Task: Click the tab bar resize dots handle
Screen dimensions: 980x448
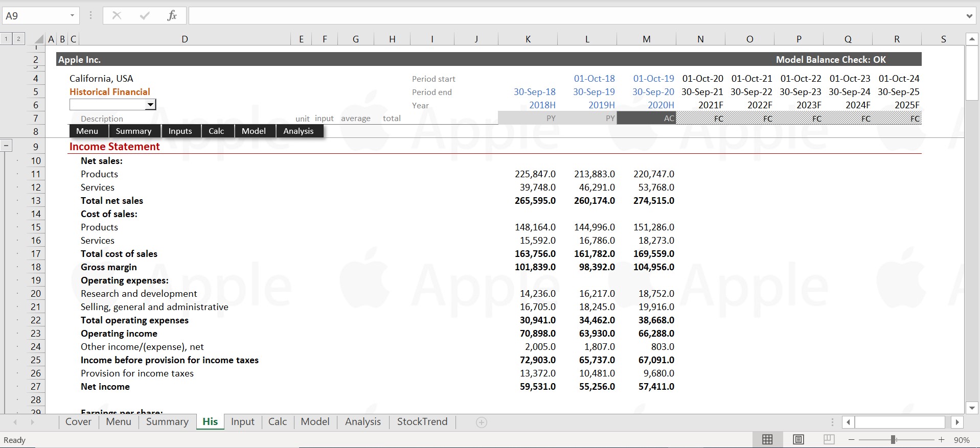Action: click(832, 422)
